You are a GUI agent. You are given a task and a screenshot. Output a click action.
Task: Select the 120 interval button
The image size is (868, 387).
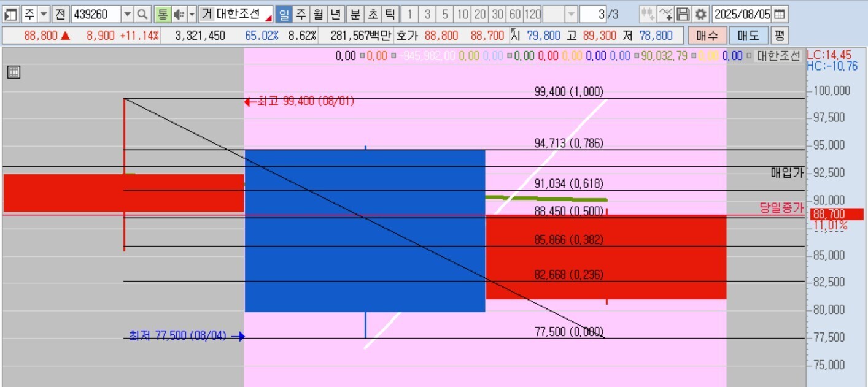[x=533, y=14]
